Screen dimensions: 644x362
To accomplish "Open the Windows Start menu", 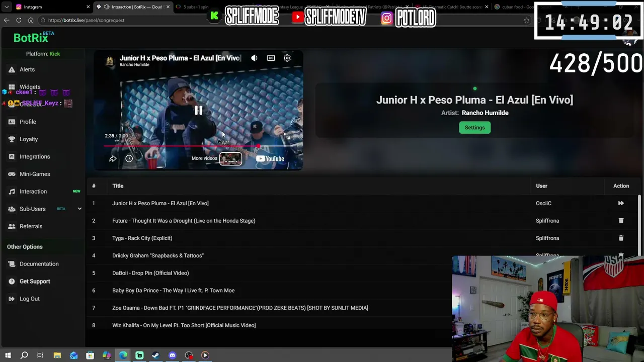I will point(8,355).
